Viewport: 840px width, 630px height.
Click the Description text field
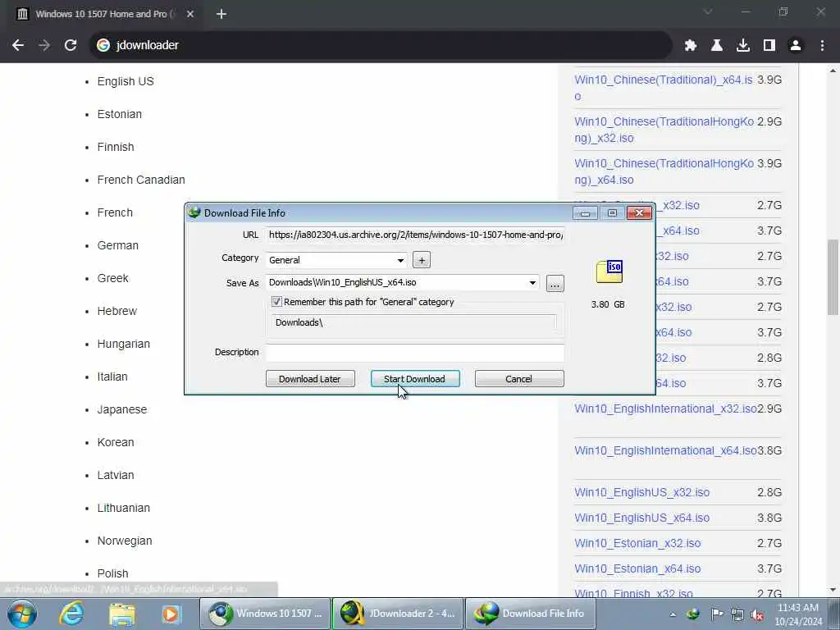[415, 353]
